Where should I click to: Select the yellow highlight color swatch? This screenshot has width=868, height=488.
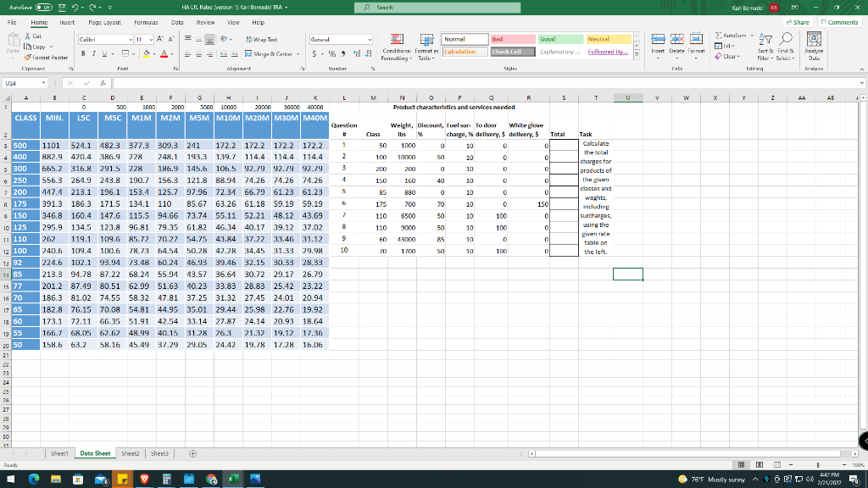[146, 57]
